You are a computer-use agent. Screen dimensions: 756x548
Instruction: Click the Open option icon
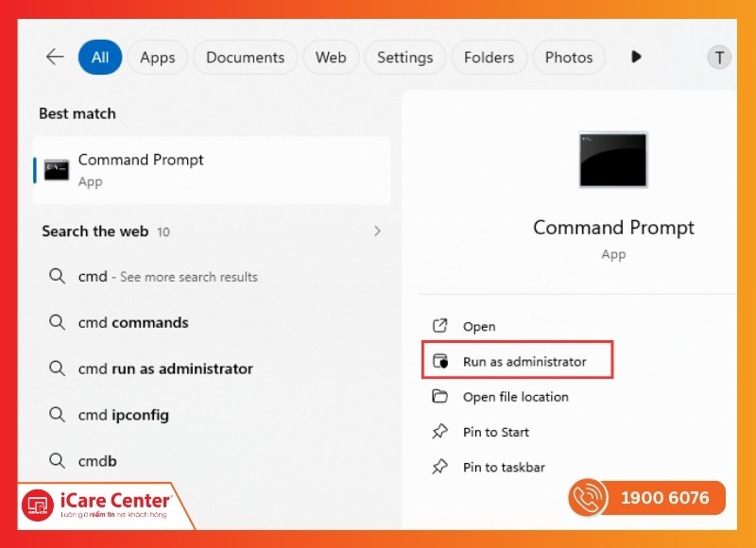(439, 326)
